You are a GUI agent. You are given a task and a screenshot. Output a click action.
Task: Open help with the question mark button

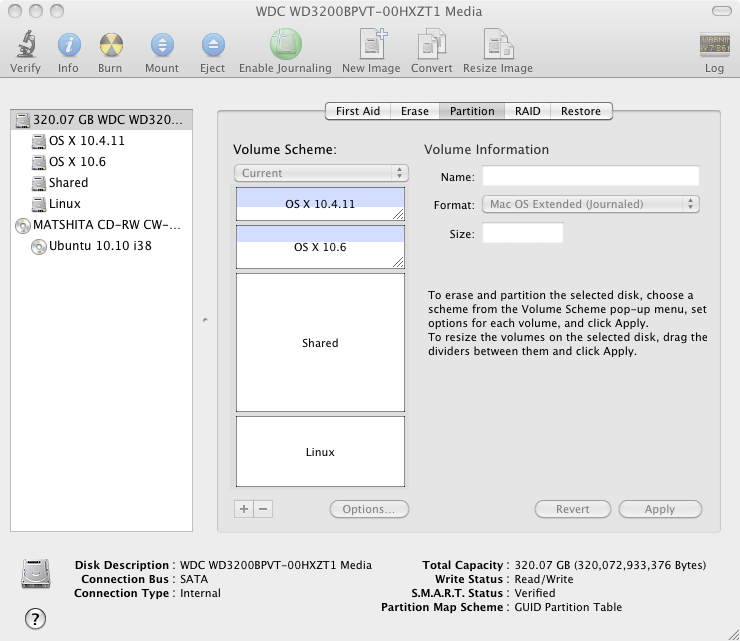(x=35, y=618)
